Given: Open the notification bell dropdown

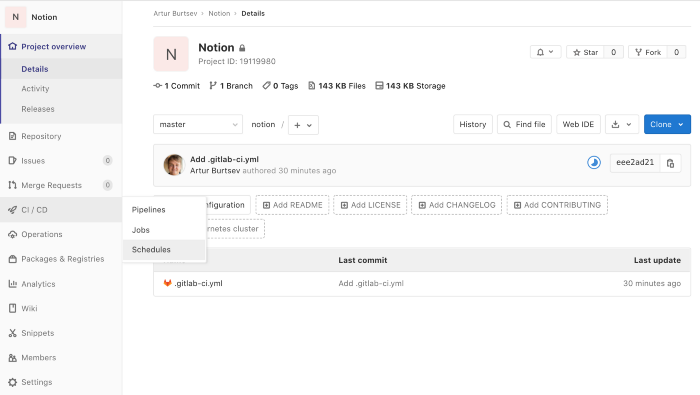Looking at the screenshot, I should tap(545, 52).
